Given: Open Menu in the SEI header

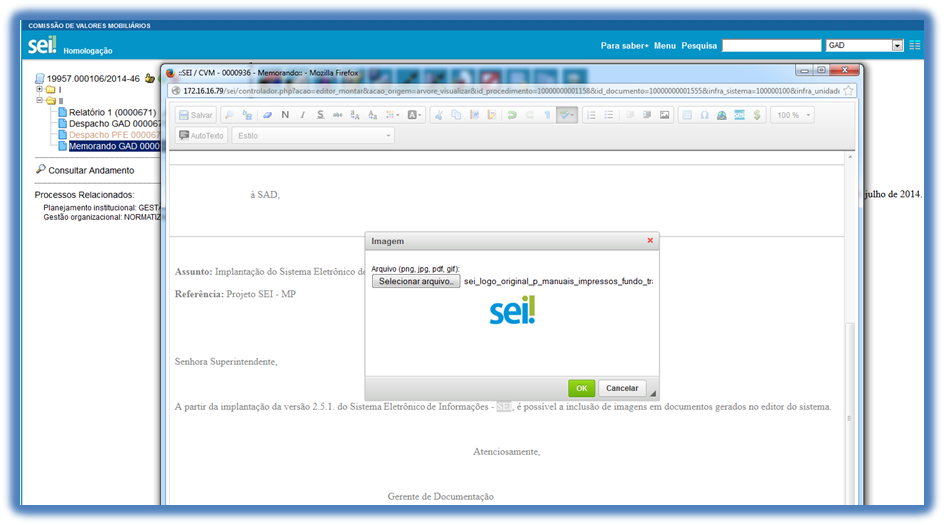Looking at the screenshot, I should click(x=665, y=46).
